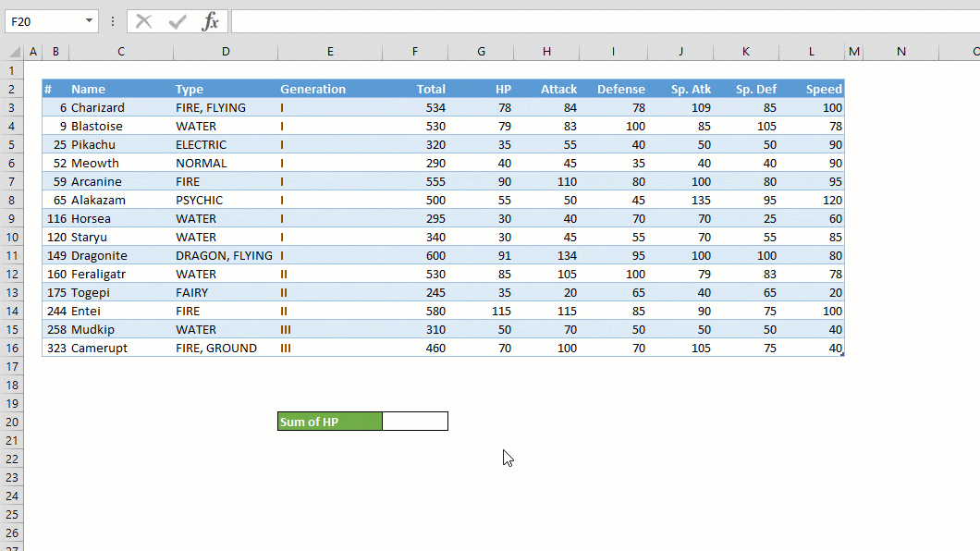This screenshot has width=980, height=551.
Task: Click the green Sum of HP label
Action: click(329, 421)
